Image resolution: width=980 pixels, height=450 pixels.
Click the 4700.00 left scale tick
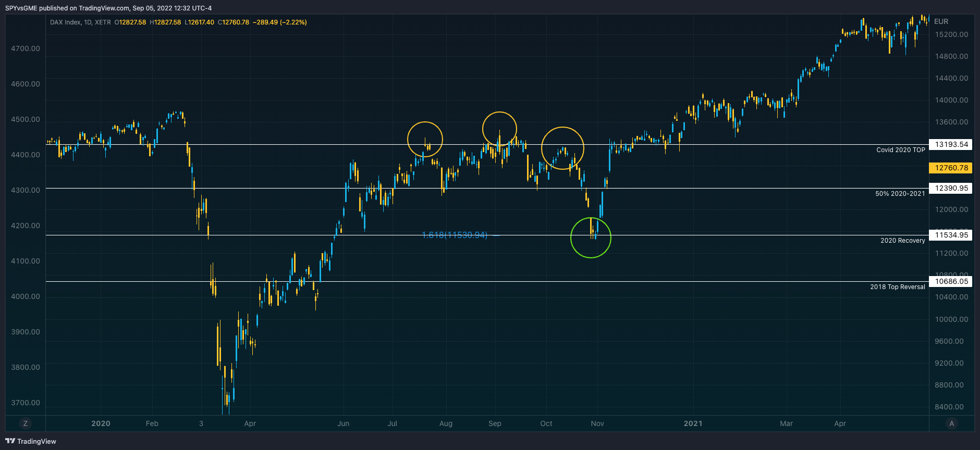click(26, 48)
